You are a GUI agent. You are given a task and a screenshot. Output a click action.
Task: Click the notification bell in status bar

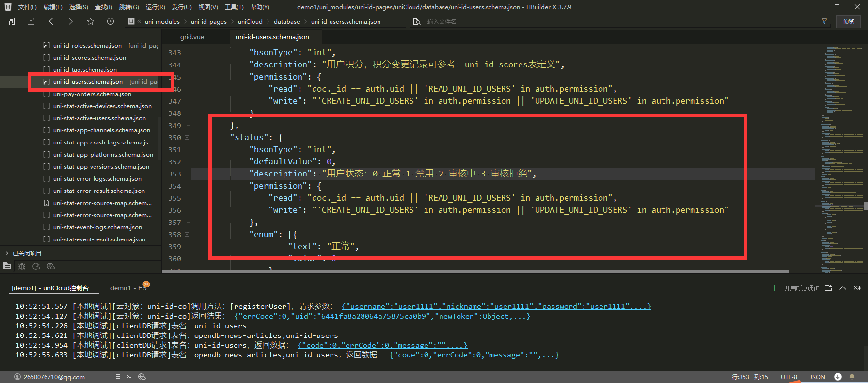point(852,377)
